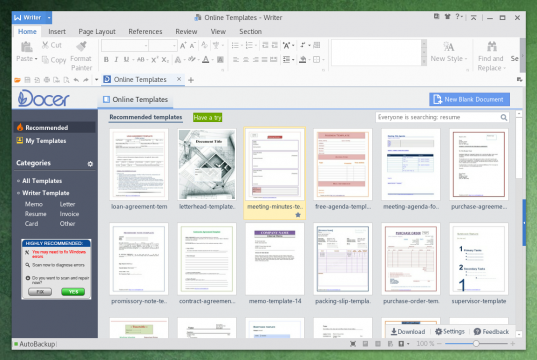
Task: Add a new document tab with plus
Action: point(191,80)
